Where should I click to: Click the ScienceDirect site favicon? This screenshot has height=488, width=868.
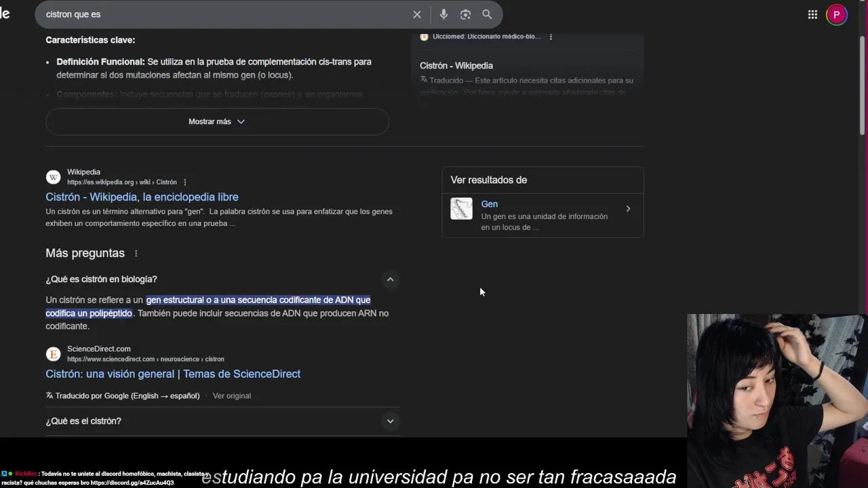point(53,354)
